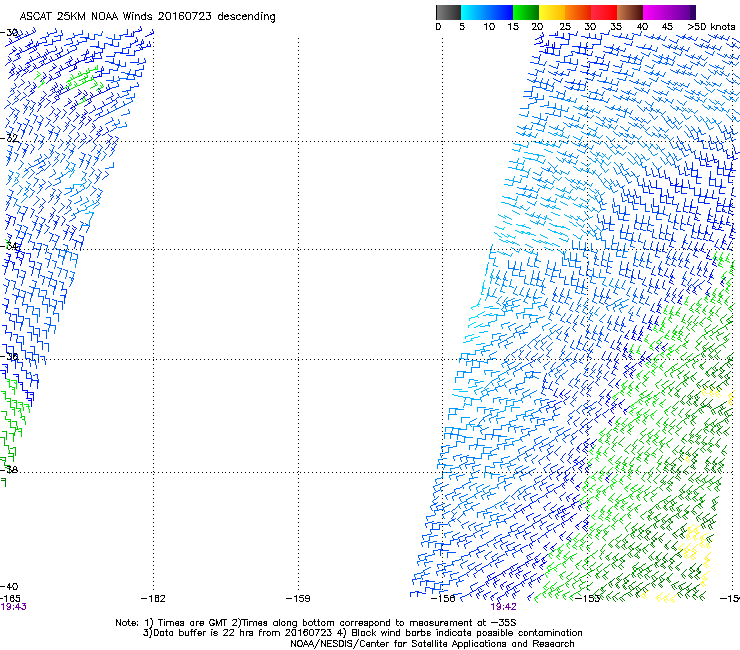This screenshot has height=650, width=740.
Task: Click the '20' legend scale label
Action: point(537,27)
